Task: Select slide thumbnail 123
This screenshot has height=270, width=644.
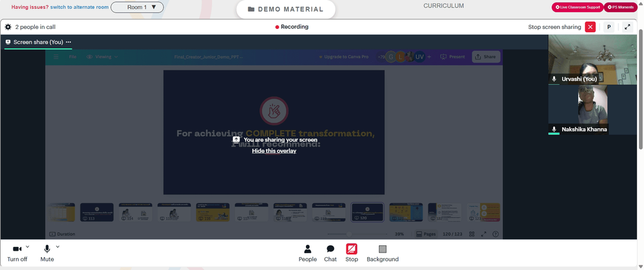Action: tap(484, 212)
